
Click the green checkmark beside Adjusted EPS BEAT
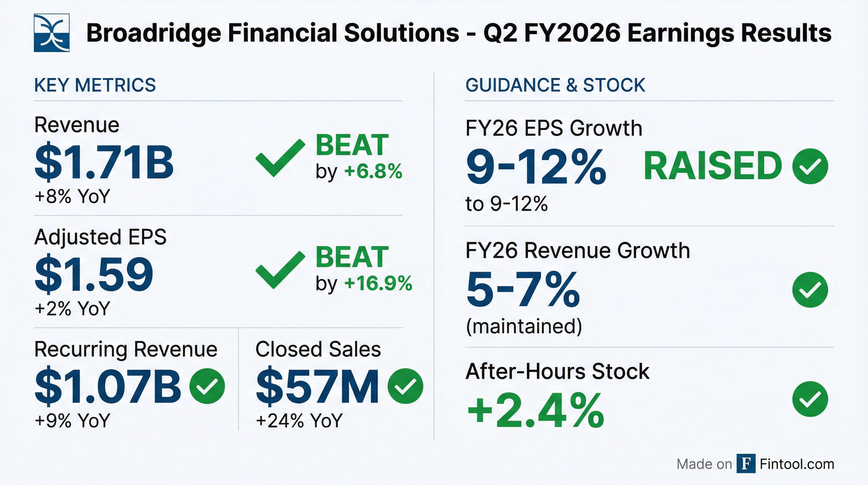coord(280,270)
